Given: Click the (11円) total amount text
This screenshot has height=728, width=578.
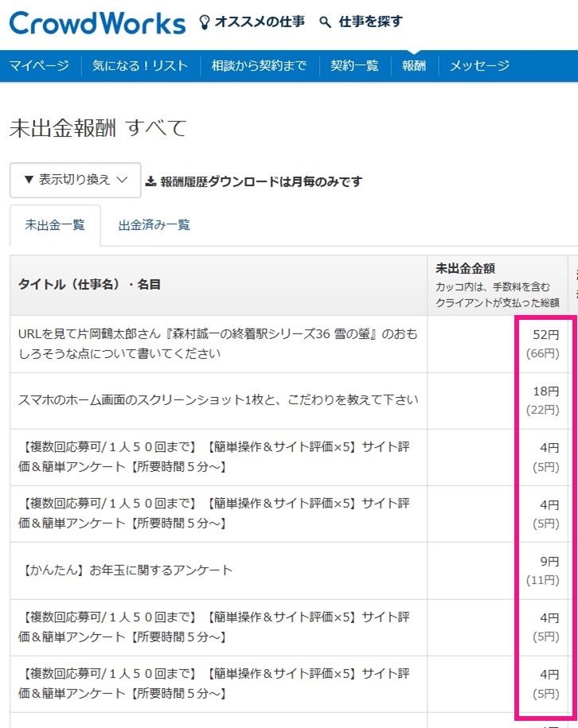Looking at the screenshot, I should pos(543,580).
